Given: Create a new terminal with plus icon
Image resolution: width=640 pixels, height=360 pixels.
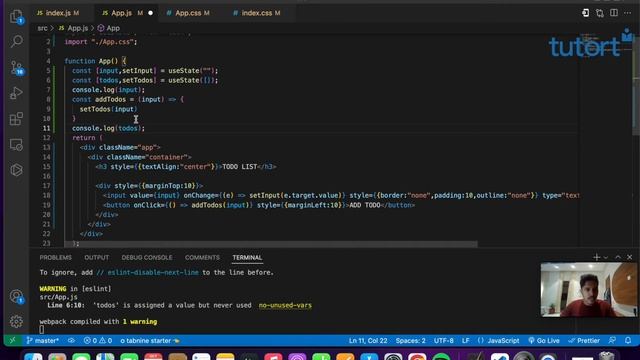Looking at the screenshot, I should pyautogui.click(x=596, y=257).
